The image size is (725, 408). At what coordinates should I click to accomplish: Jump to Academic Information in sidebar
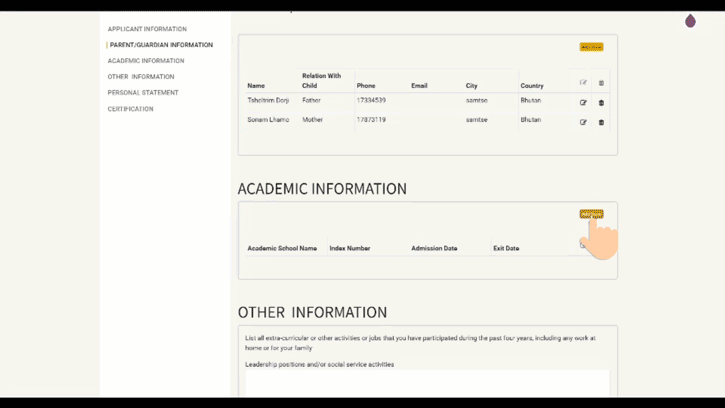(146, 61)
